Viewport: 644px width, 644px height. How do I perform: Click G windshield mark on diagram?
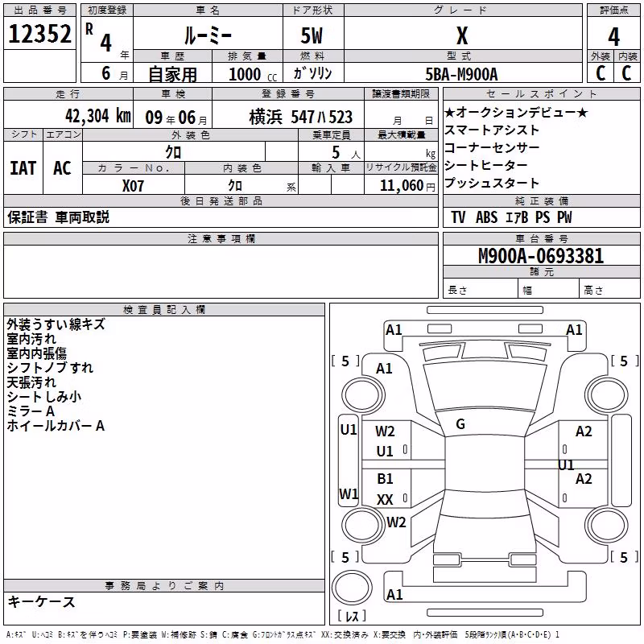(x=460, y=424)
